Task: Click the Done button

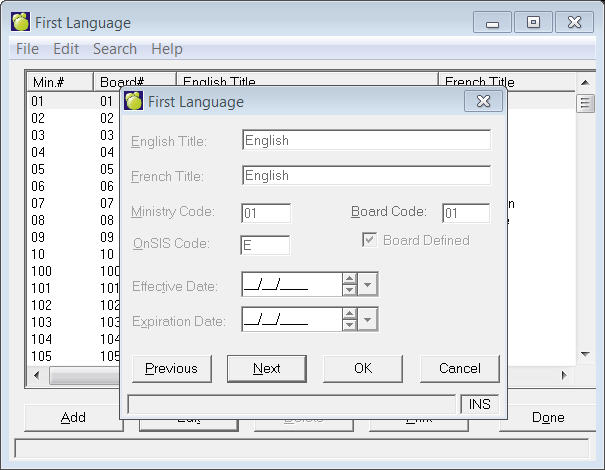Action: pos(547,418)
